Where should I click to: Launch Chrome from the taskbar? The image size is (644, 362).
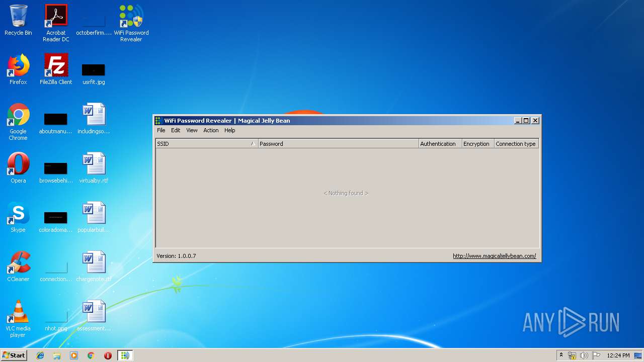(x=91, y=355)
